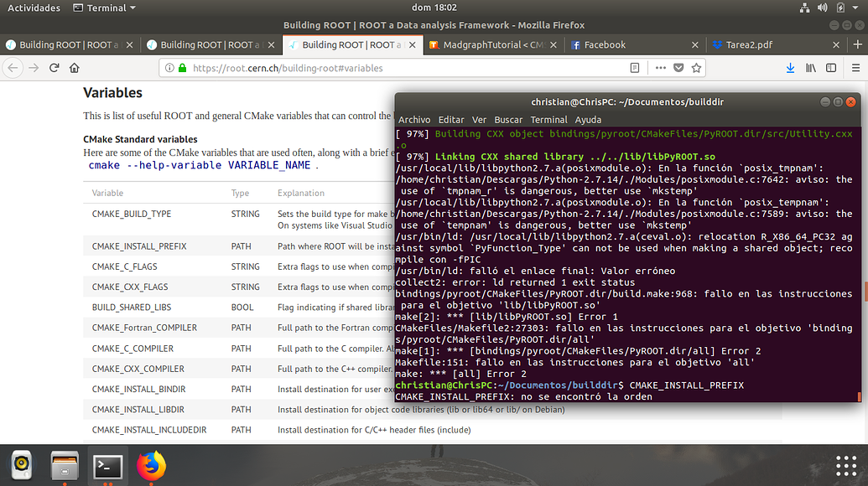Viewport: 868px width, 486px height.
Task: Close the second Building ROOT tab
Action: pos(271,45)
